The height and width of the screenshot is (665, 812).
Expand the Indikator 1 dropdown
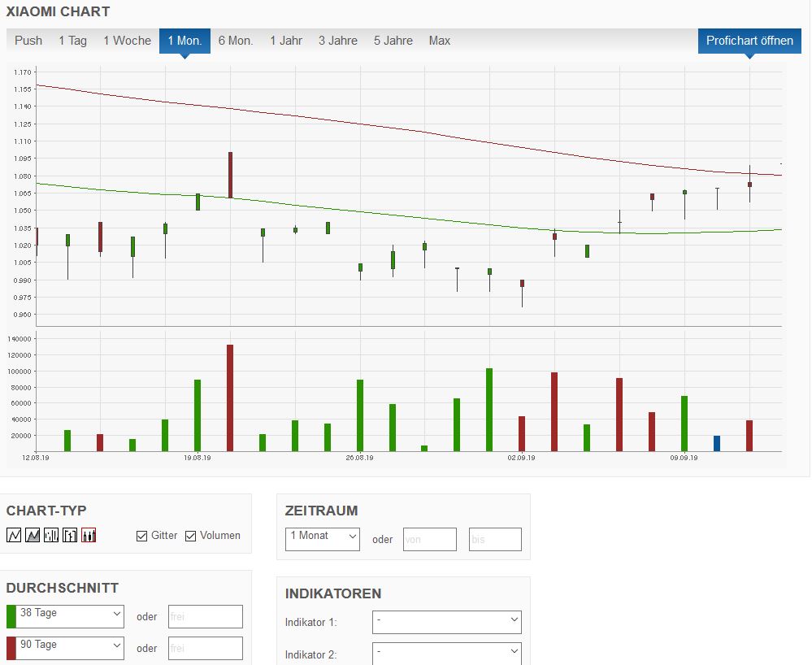click(447, 622)
